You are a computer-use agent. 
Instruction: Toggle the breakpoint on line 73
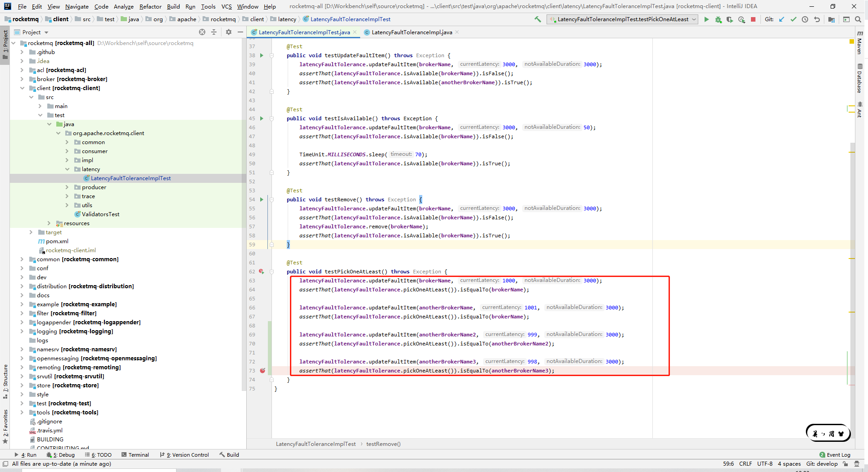262,371
